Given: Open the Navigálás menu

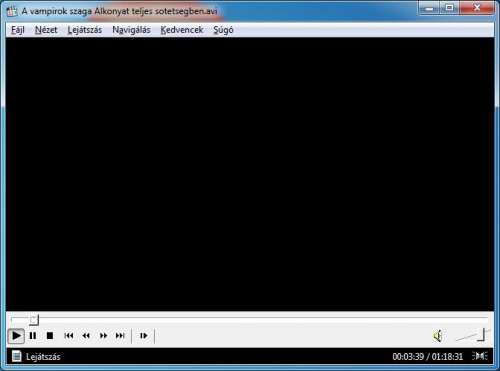Looking at the screenshot, I should [131, 30].
